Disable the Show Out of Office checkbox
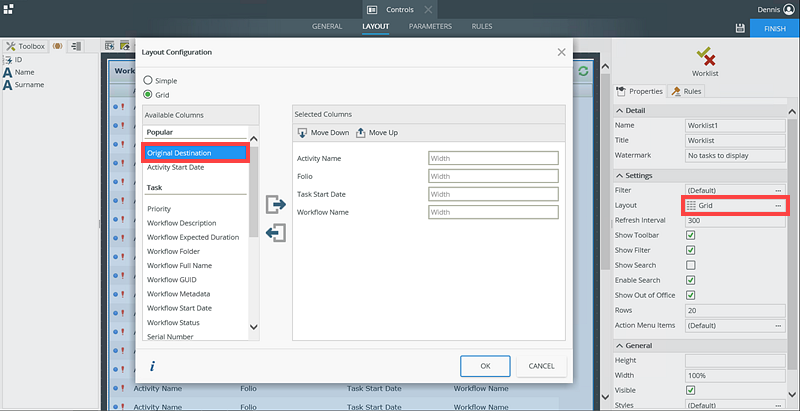Image resolution: width=800 pixels, height=411 pixels. pyautogui.click(x=691, y=295)
